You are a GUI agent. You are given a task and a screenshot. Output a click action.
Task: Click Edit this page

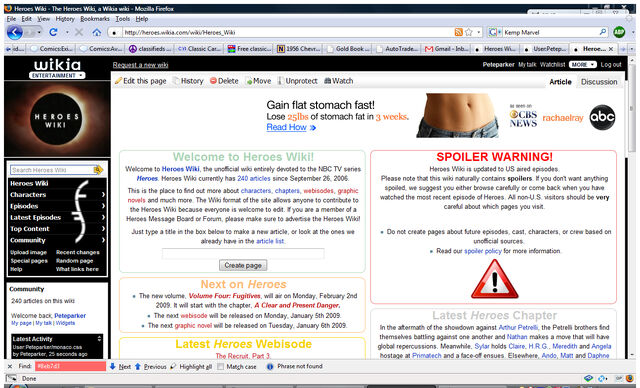point(140,81)
